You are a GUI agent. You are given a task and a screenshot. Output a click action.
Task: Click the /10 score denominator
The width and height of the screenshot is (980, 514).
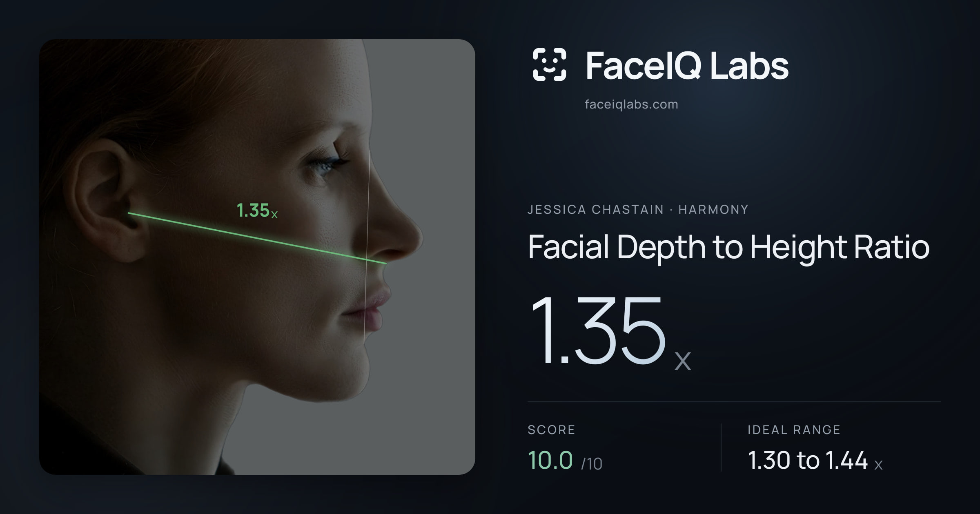coord(592,464)
